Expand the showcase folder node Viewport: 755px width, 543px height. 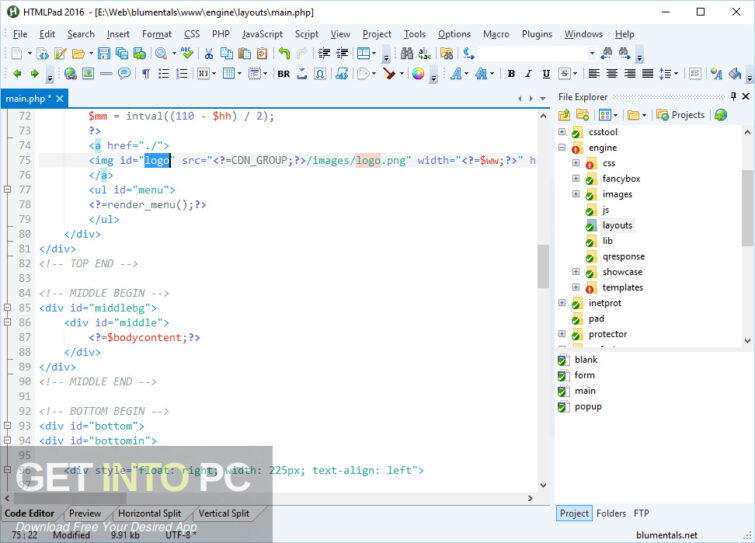(576, 272)
